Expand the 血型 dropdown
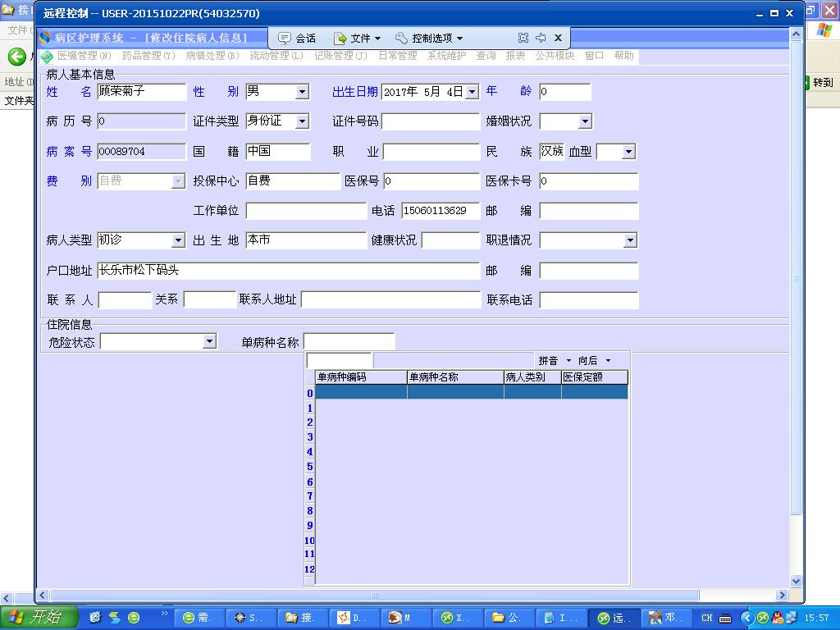This screenshot has height=630, width=840. click(x=628, y=152)
